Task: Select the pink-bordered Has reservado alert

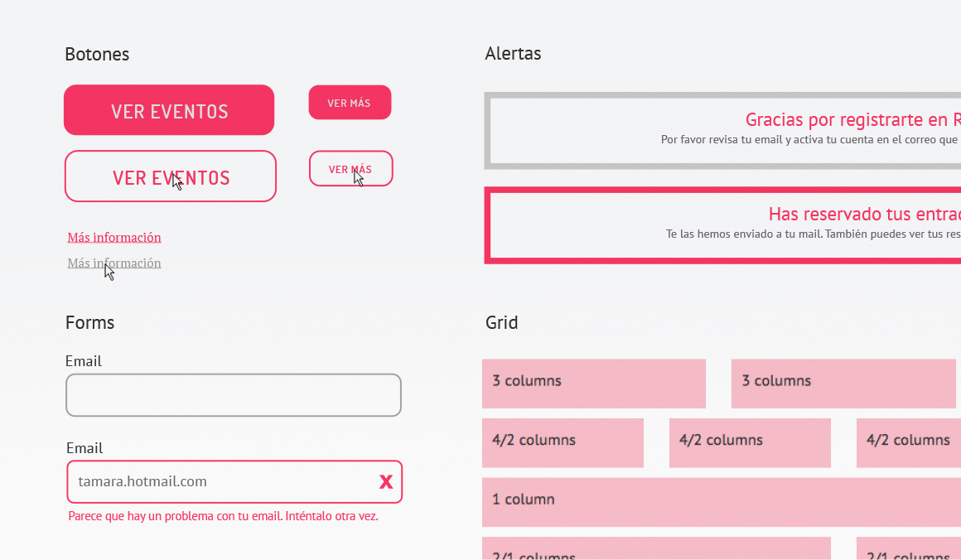Action: pyautogui.click(x=722, y=225)
